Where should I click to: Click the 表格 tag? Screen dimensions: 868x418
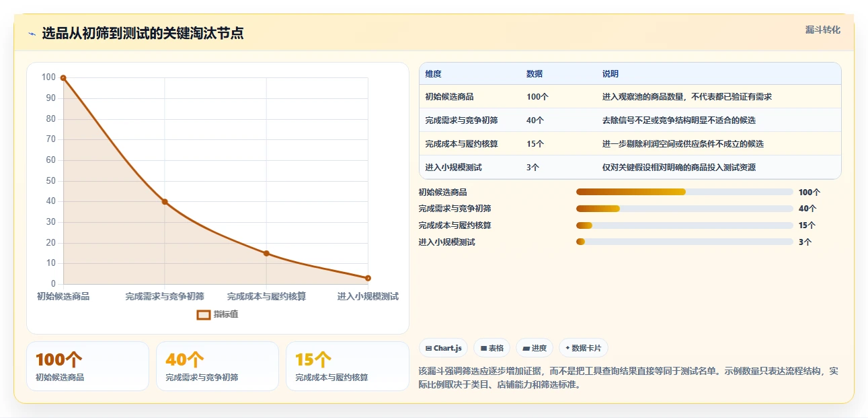pos(492,348)
